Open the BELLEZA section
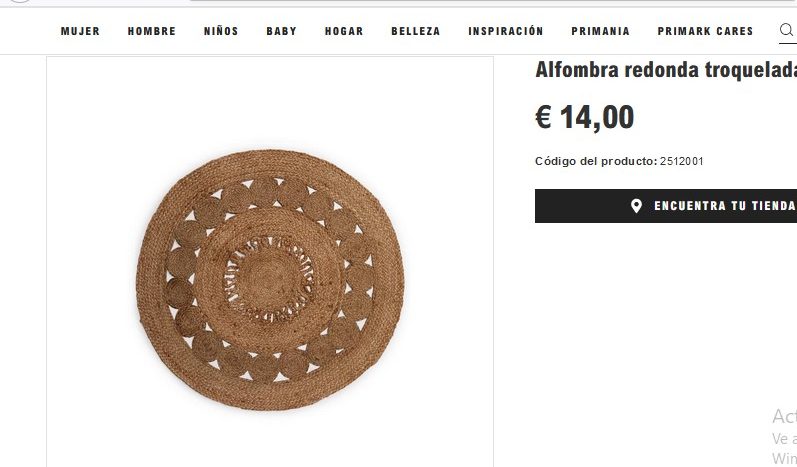This screenshot has height=467, width=797. [x=416, y=31]
